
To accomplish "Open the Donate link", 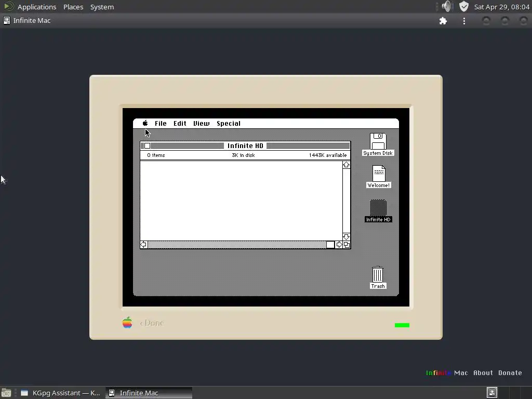I will click(510, 373).
